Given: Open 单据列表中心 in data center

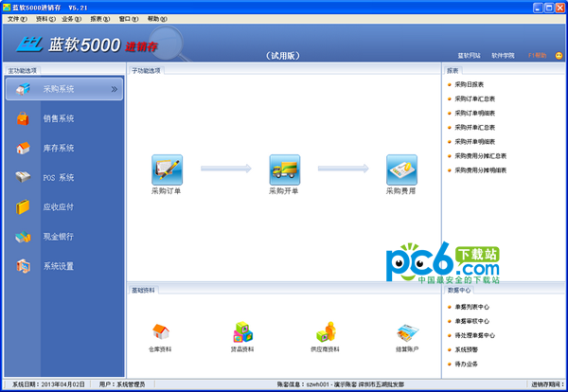Looking at the screenshot, I should [x=472, y=307].
